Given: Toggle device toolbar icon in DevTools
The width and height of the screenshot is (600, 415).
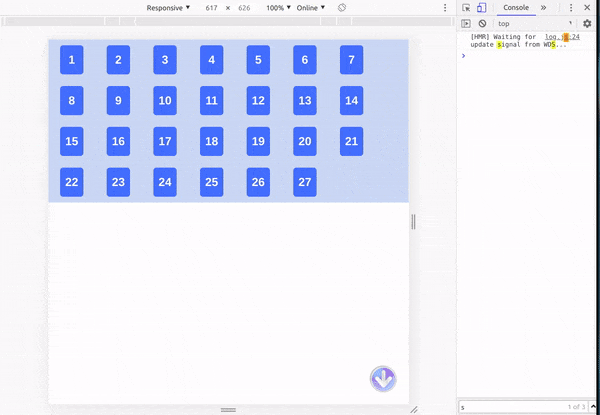Looking at the screenshot, I should [x=481, y=8].
